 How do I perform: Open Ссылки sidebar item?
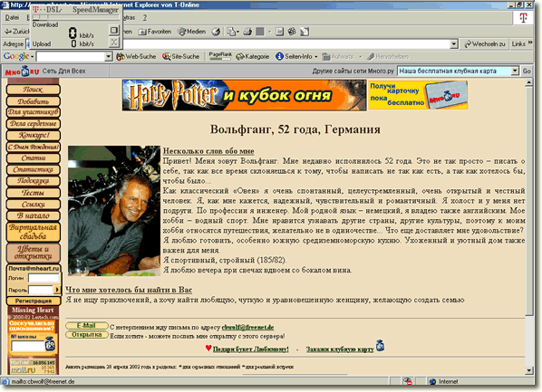click(x=34, y=204)
